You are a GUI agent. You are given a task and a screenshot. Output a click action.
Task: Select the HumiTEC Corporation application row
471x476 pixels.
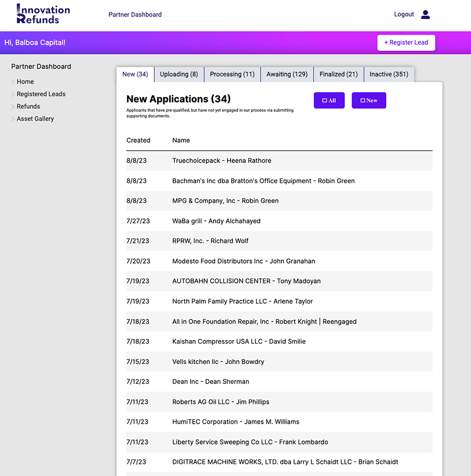click(x=235, y=422)
